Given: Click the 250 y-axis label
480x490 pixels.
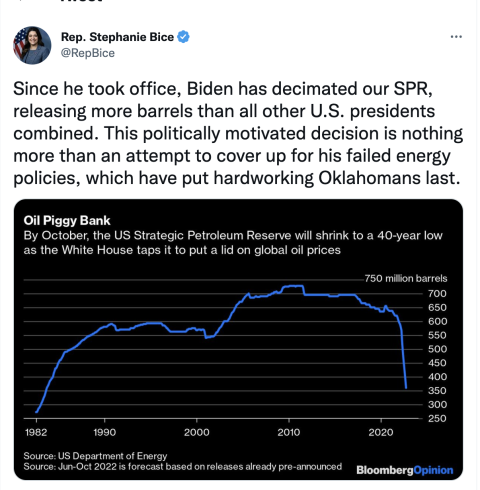Looking at the screenshot, I should [437, 418].
